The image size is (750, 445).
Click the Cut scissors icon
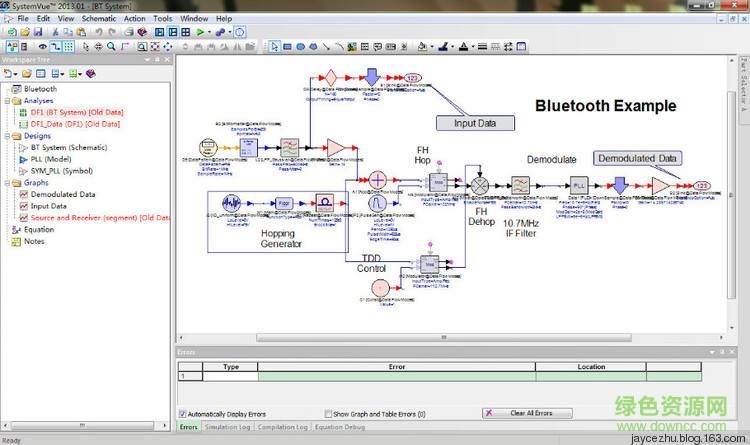pyautogui.click(x=53, y=32)
